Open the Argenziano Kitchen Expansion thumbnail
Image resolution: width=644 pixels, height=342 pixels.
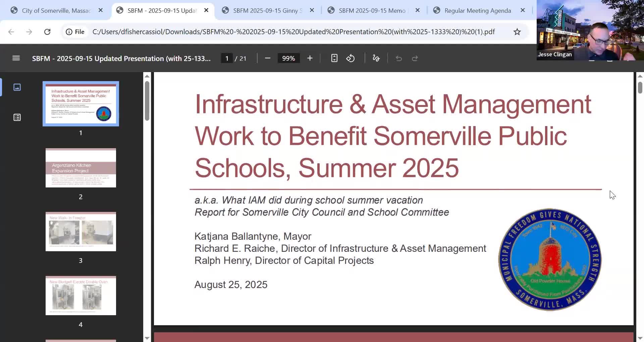[81, 168]
